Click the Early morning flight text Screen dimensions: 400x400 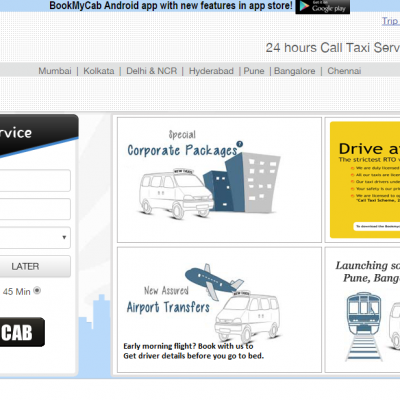193,351
